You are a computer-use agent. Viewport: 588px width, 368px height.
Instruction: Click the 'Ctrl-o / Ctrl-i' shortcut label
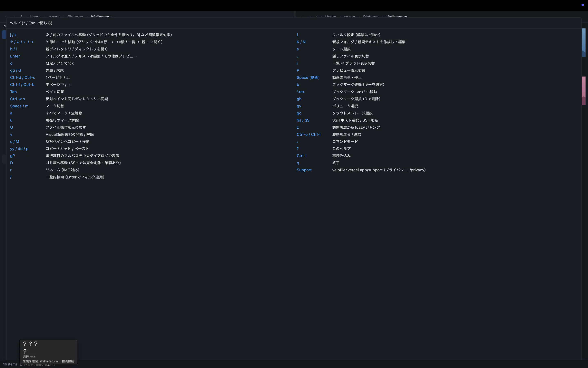point(308,134)
